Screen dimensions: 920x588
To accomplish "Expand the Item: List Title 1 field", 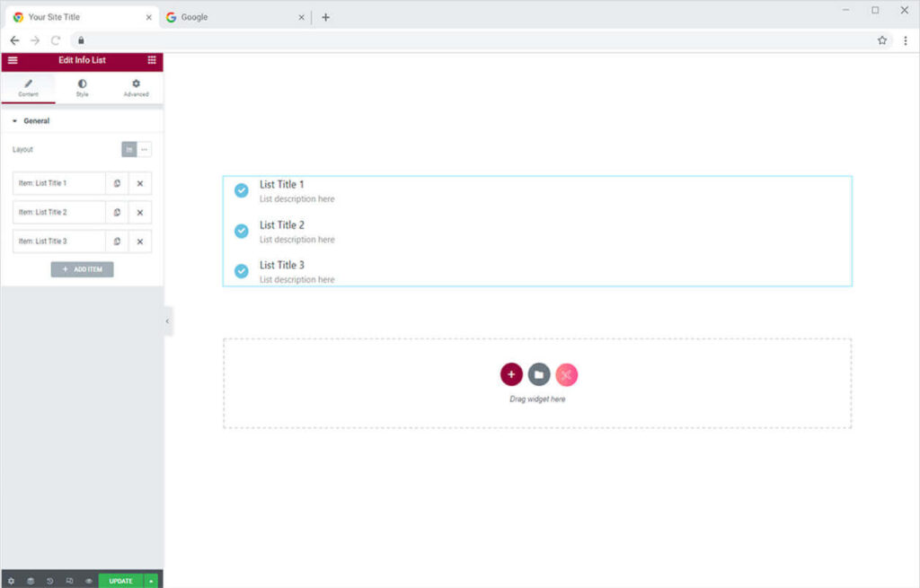I will (x=59, y=184).
